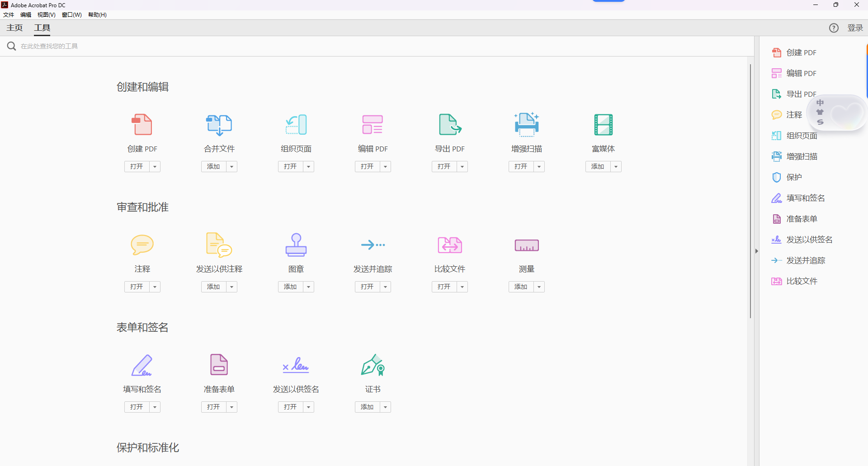868x466 pixels.
Task: Switch to the 主页 tab
Action: click(14, 28)
